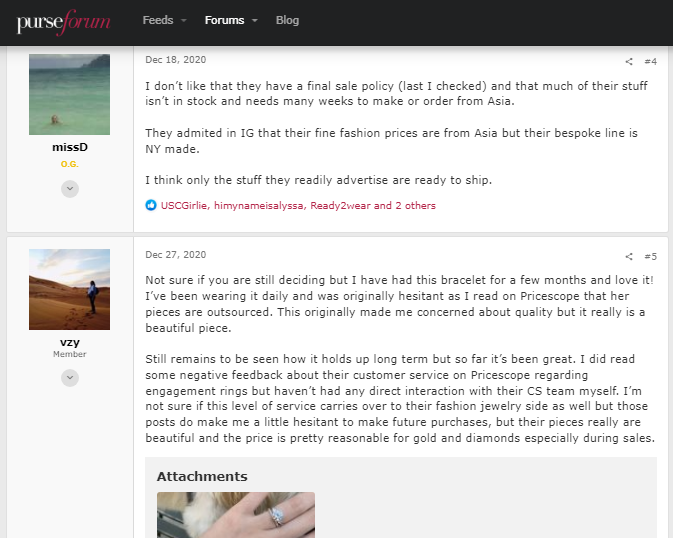Share post #5 via share icon
The image size is (673, 538).
[x=629, y=256]
